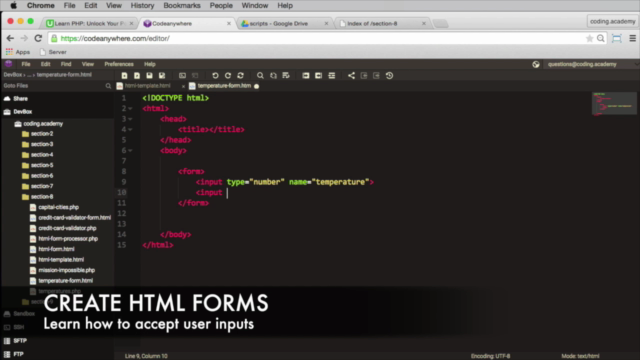Go back with the browser arrow
Viewport: 640px width, 360px height.
click(10, 38)
